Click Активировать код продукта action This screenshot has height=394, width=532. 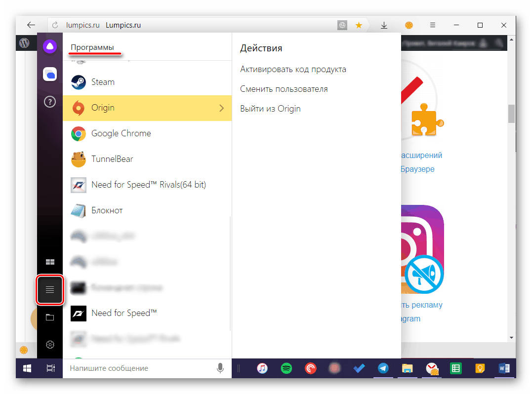click(x=293, y=70)
